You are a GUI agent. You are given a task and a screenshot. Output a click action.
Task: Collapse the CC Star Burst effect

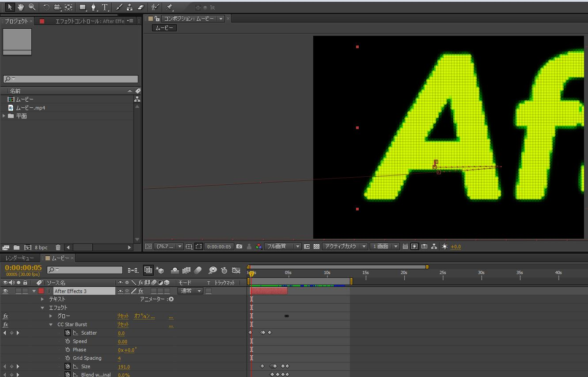[51, 324]
